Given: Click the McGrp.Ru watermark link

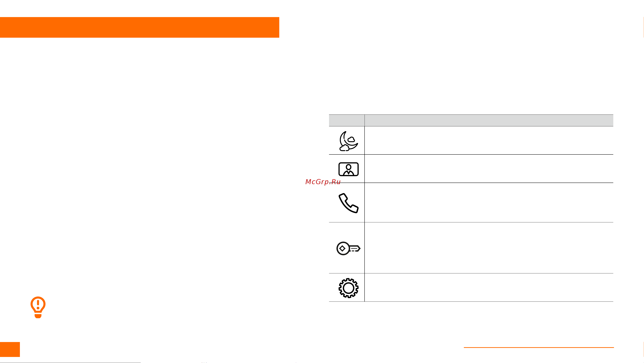Looking at the screenshot, I should pyautogui.click(x=323, y=182).
